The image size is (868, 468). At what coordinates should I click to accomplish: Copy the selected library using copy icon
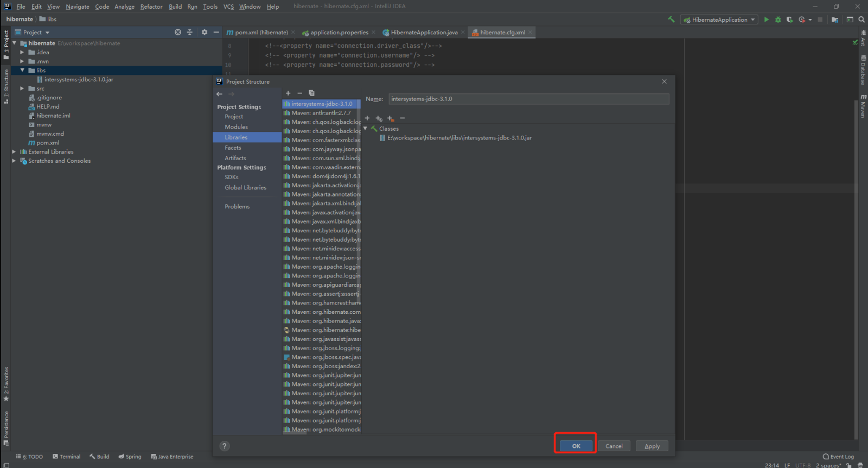pos(311,93)
